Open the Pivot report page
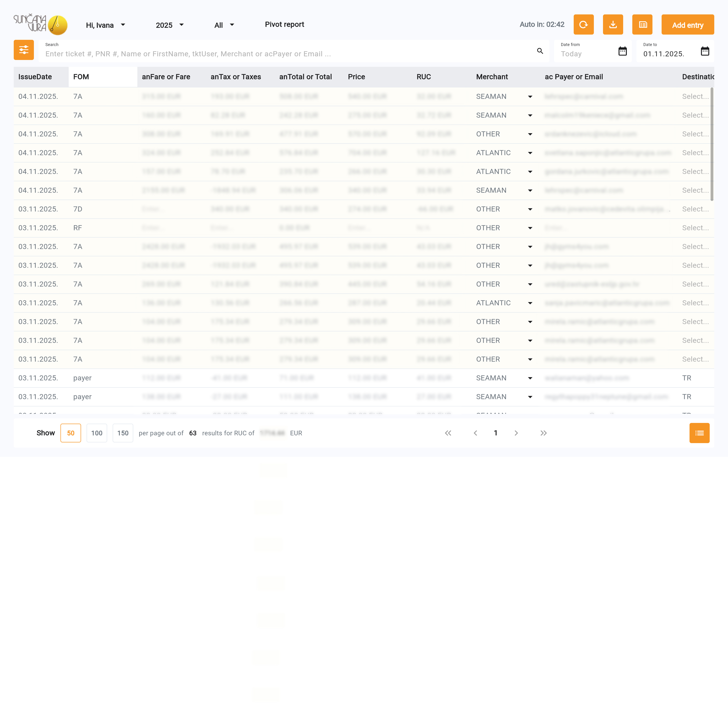 point(284,24)
